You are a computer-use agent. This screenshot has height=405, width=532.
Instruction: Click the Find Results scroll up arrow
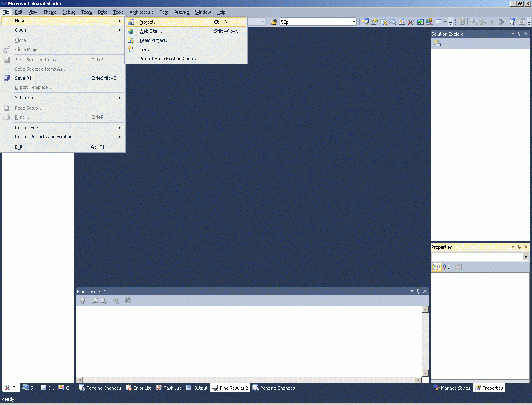coord(425,309)
